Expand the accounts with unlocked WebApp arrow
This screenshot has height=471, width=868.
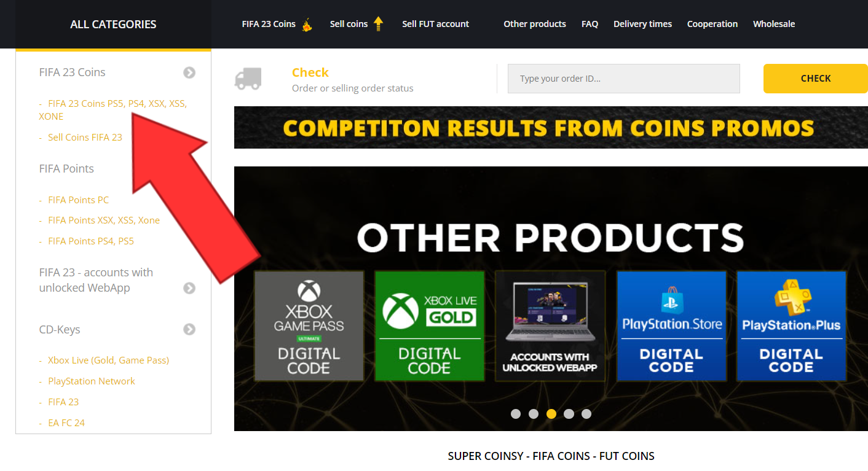coord(189,288)
